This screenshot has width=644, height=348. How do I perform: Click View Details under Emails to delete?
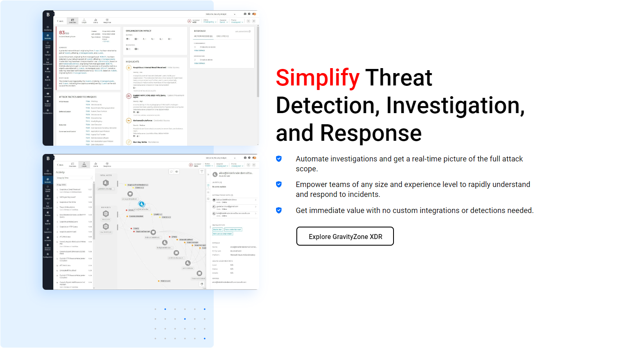coord(200,63)
